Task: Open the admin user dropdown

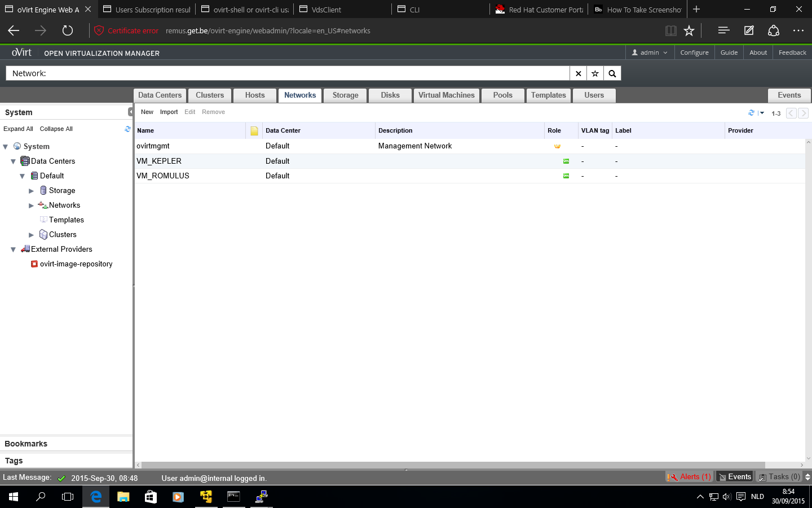Action: pos(650,52)
